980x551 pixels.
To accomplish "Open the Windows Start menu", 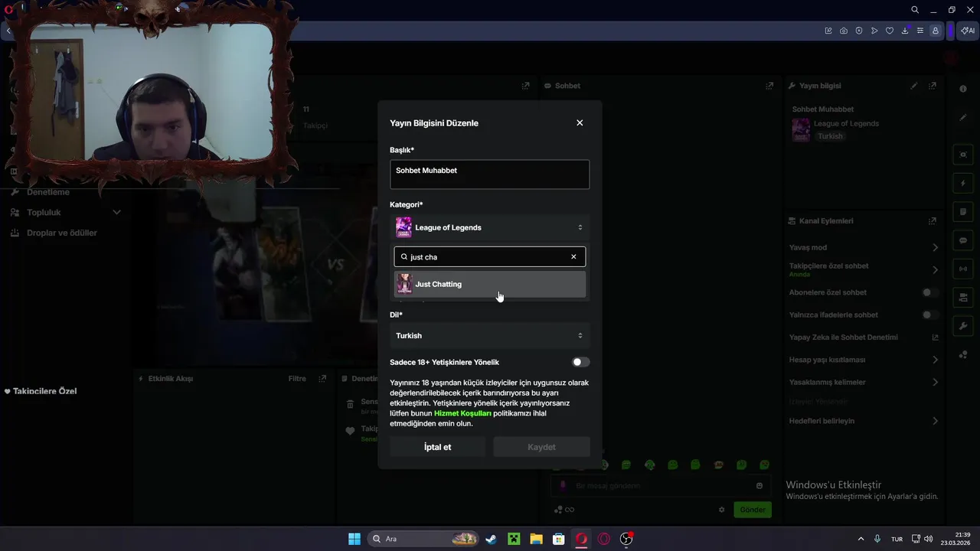I will click(354, 539).
